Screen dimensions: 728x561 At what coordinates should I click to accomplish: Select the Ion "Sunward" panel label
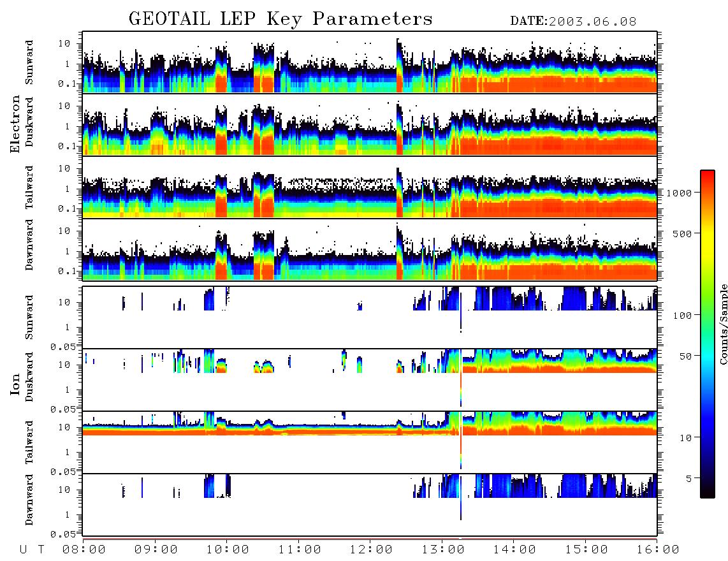pos(29,317)
